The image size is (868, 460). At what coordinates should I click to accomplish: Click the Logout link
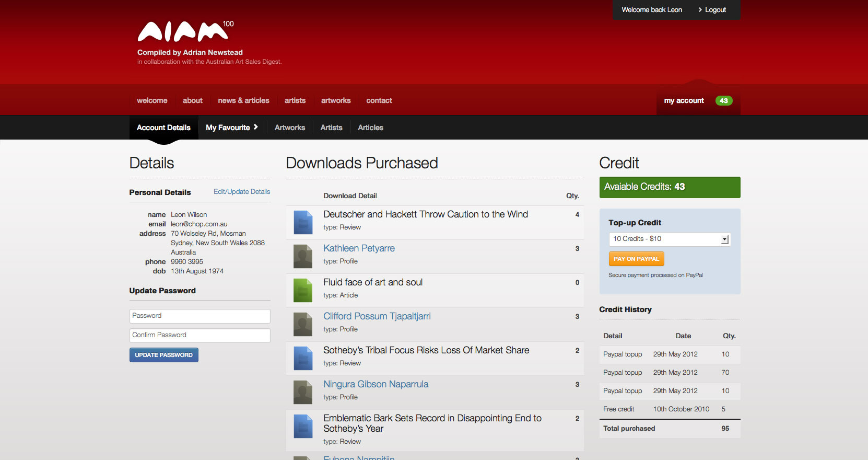point(715,10)
